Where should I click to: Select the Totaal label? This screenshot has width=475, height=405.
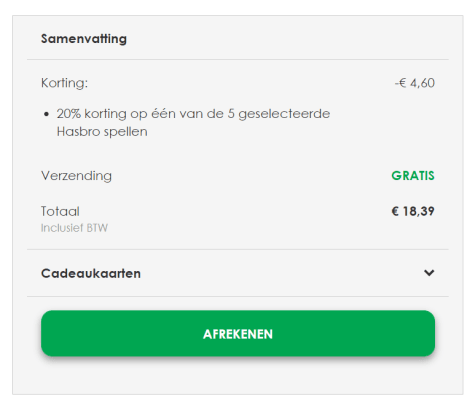60,211
